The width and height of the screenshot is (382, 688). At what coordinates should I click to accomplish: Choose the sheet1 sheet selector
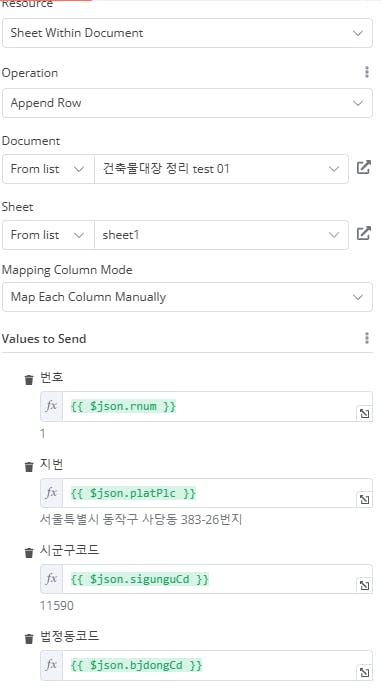coord(221,235)
